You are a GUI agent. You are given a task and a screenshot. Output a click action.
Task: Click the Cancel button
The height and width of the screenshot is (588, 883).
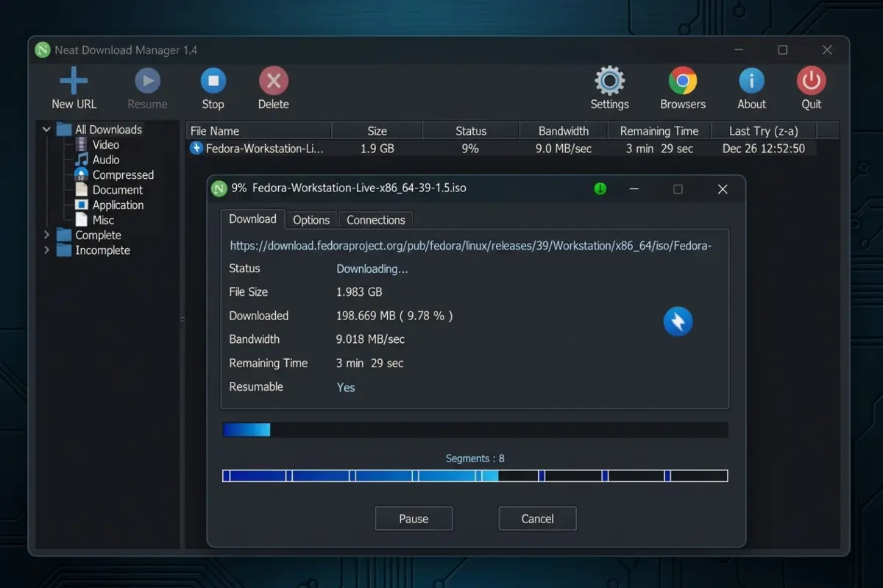click(537, 519)
